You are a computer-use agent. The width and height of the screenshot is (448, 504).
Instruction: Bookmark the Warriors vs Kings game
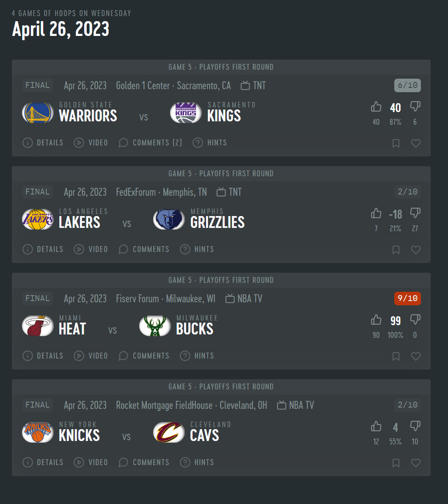[396, 143]
